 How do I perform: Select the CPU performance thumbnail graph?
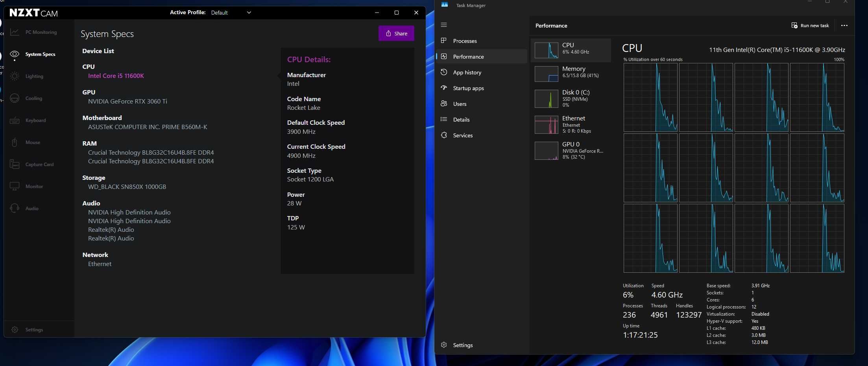pyautogui.click(x=546, y=50)
